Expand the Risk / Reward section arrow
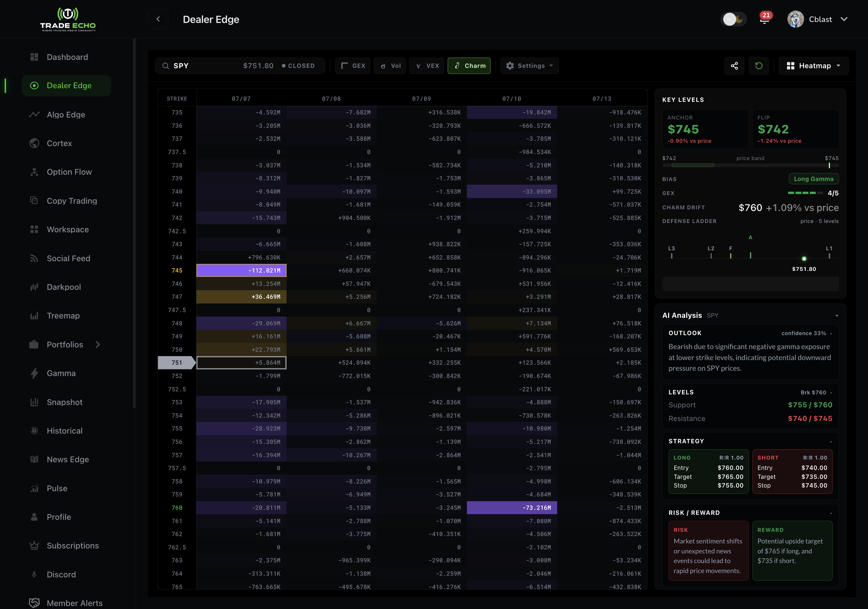This screenshot has height=609, width=868. pyautogui.click(x=831, y=513)
